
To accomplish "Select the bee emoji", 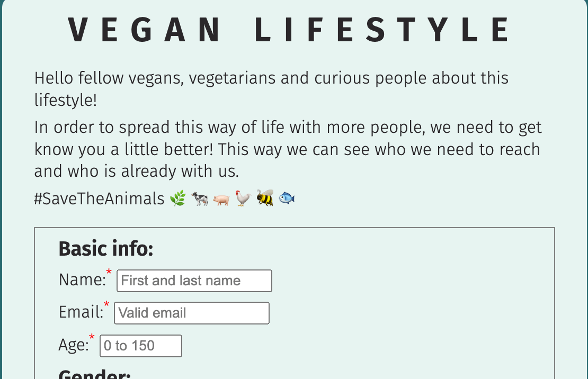I will pos(265,197).
